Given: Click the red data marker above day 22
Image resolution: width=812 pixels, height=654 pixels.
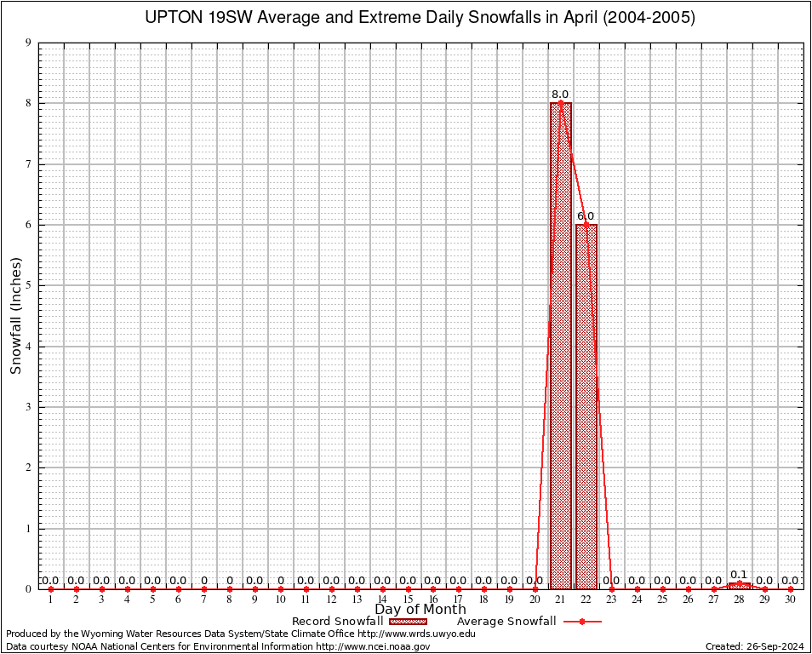Looking at the screenshot, I should pyautogui.click(x=586, y=225).
